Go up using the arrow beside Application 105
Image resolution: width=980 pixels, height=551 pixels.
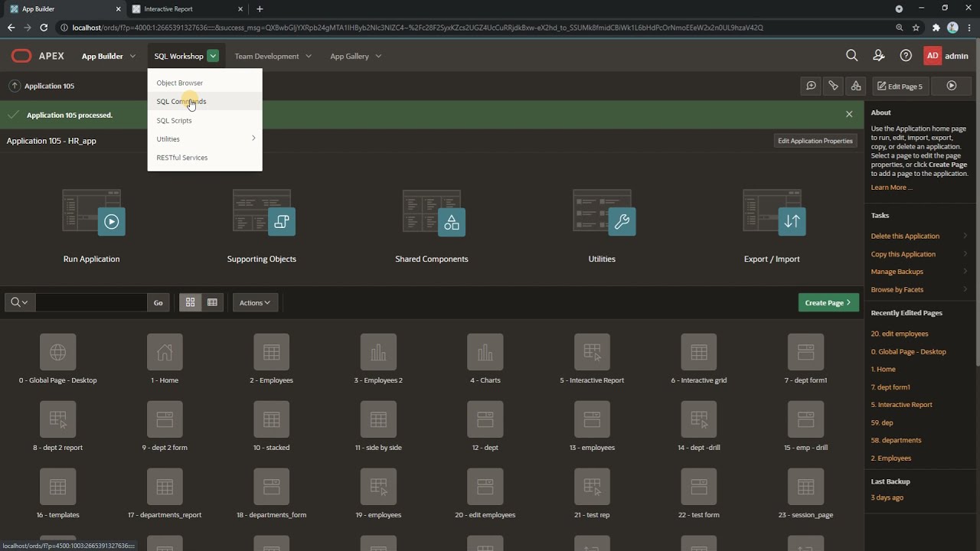tap(14, 86)
